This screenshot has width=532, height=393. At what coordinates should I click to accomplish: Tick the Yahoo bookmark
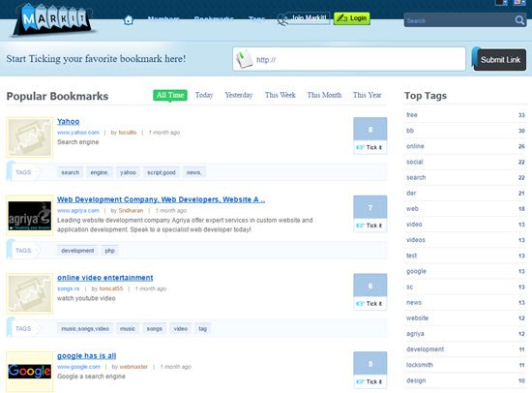[x=369, y=147]
